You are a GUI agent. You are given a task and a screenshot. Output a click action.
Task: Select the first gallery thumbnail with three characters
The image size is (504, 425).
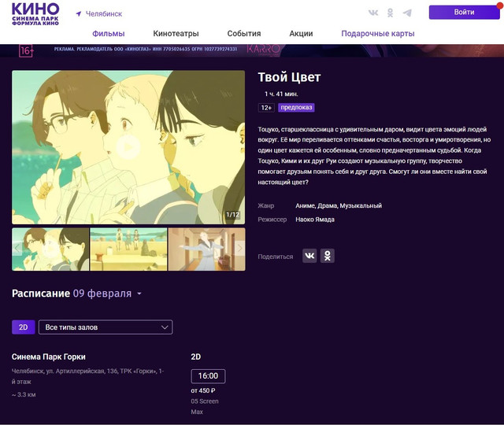point(50,249)
